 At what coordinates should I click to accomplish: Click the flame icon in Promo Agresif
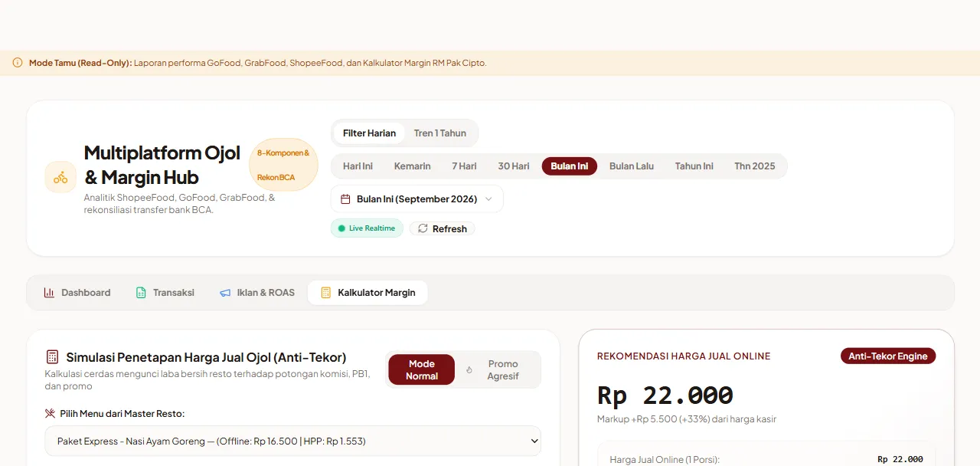(469, 370)
